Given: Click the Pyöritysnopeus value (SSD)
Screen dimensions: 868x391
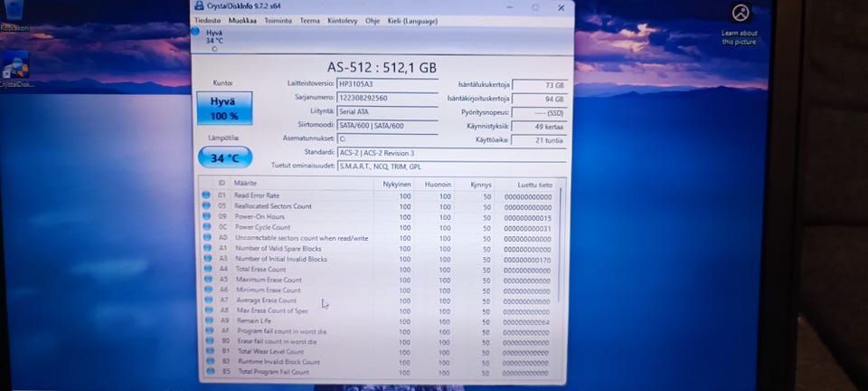Looking at the screenshot, I should pyautogui.click(x=539, y=113).
